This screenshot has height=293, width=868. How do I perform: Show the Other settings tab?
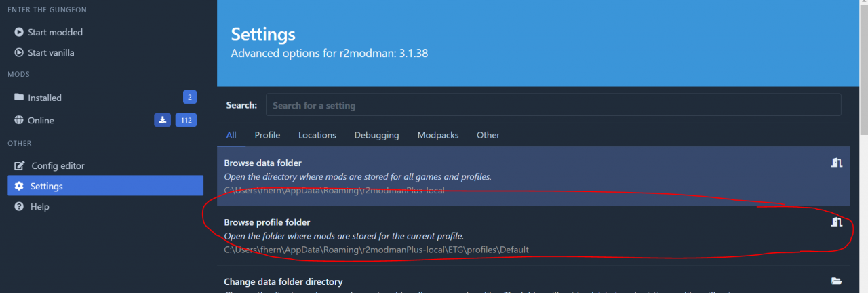coord(488,135)
